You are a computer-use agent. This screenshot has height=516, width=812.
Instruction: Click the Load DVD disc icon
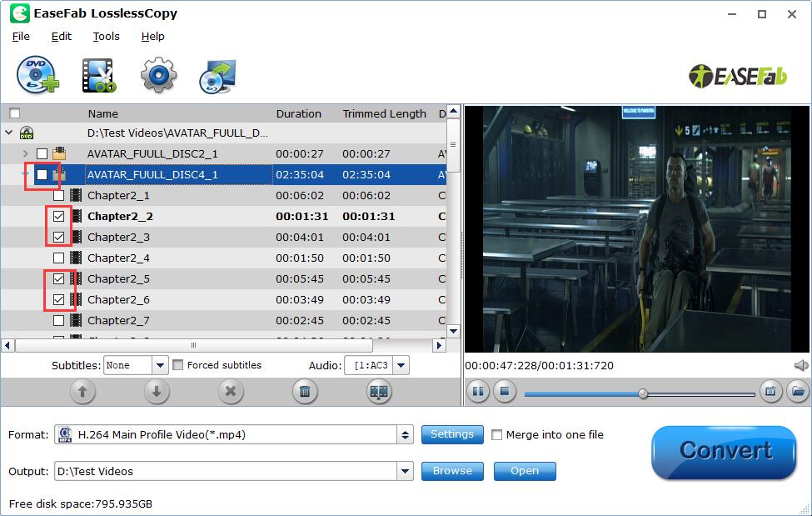pyautogui.click(x=37, y=76)
